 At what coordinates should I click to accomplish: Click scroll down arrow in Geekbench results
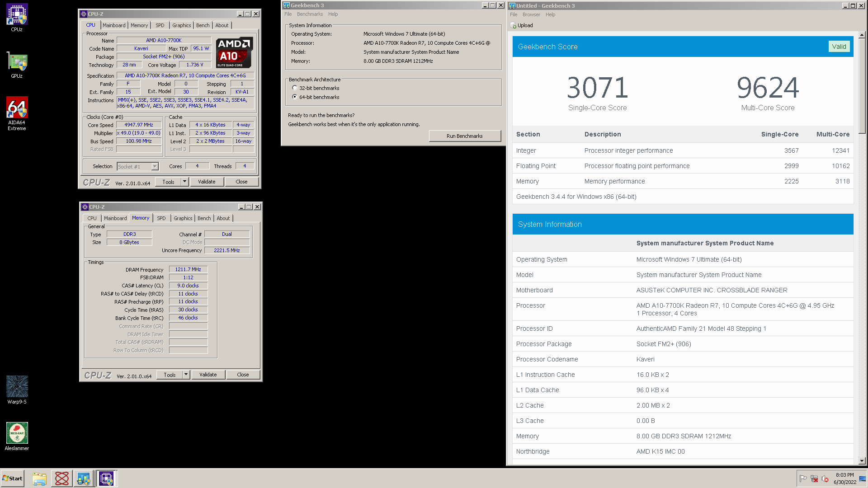pyautogui.click(x=862, y=461)
